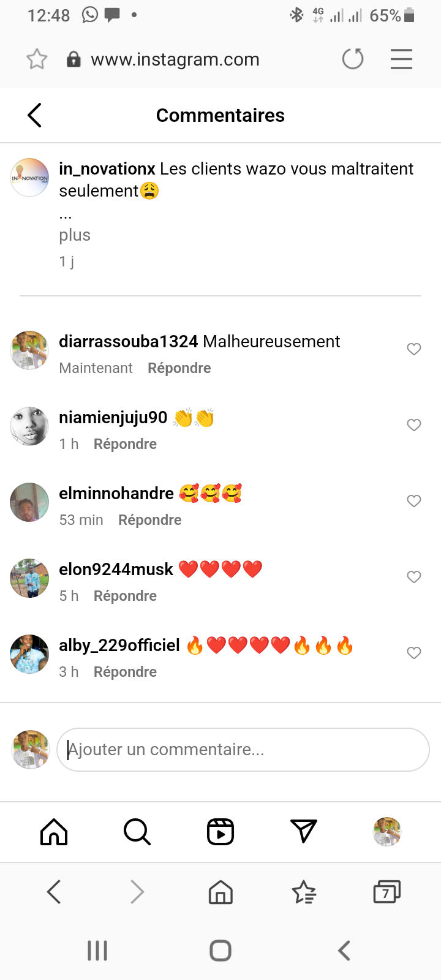Open in_novationx profile username link

107,168
